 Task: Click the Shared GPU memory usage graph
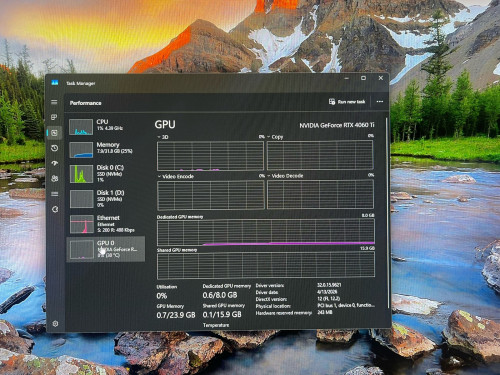coord(266,265)
